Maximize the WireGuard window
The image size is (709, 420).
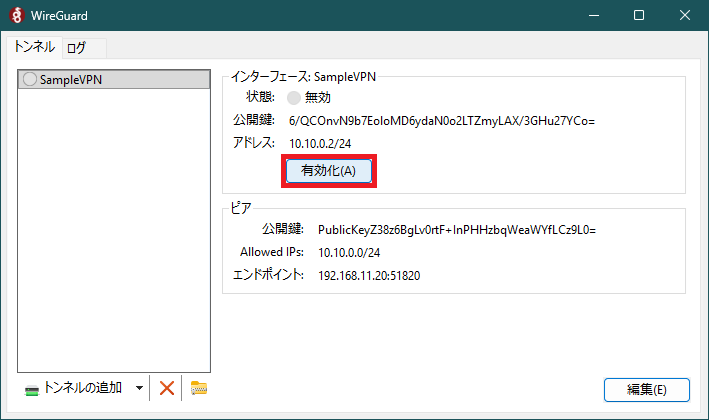(639, 15)
